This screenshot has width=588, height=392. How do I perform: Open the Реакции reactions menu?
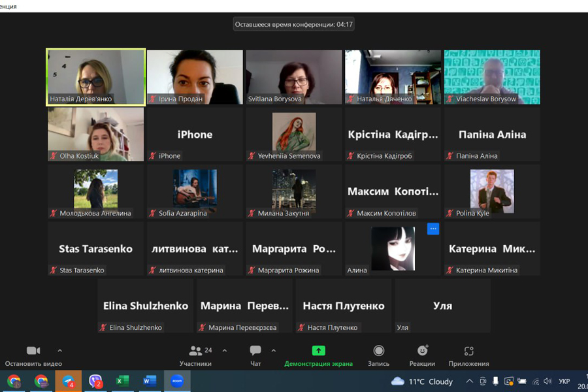(422, 351)
